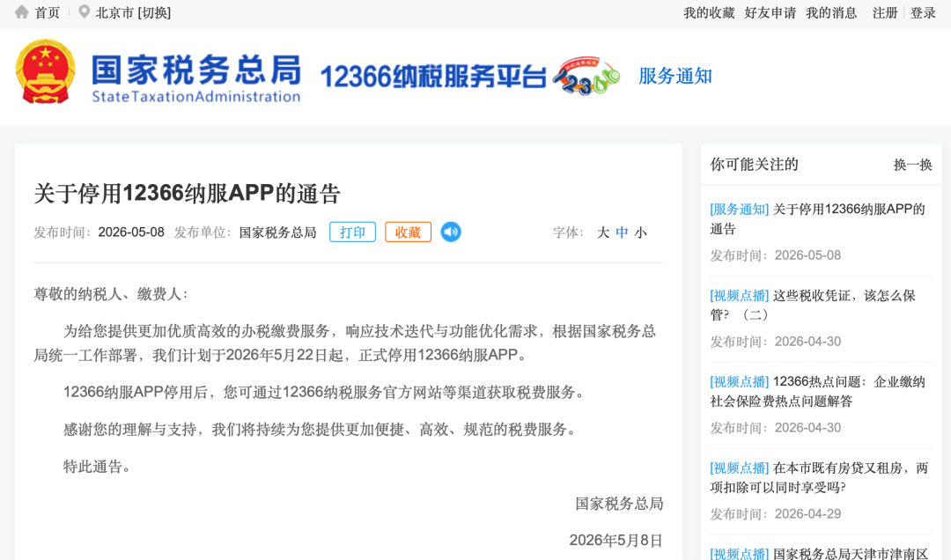951x560 pixels.
Task: Click the location pin icon
Action: point(85,12)
